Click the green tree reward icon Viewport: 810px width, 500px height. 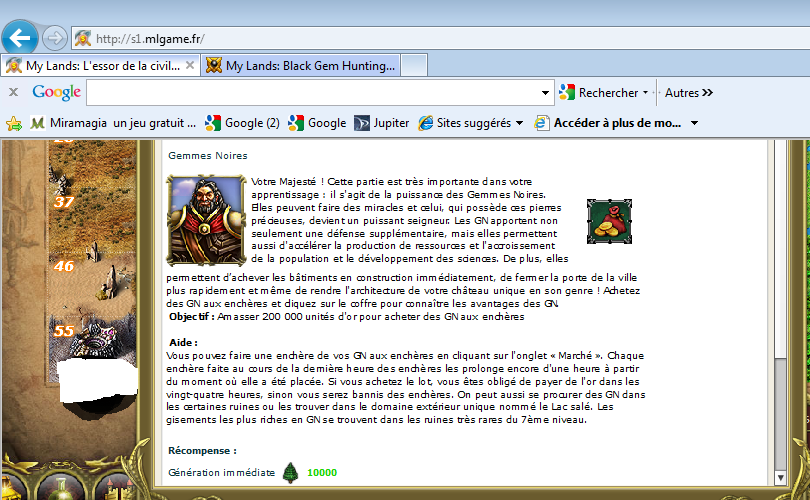[290, 472]
